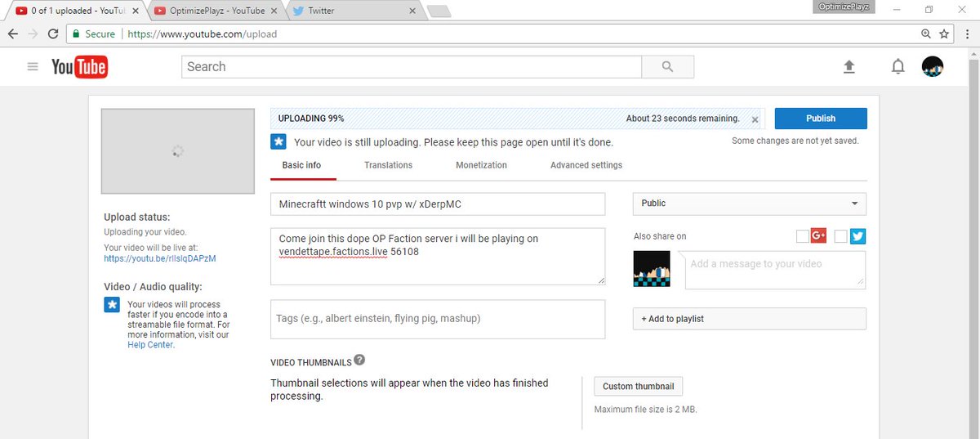Image resolution: width=980 pixels, height=439 pixels.
Task: Click the loading video preview thumbnail
Action: [177, 151]
